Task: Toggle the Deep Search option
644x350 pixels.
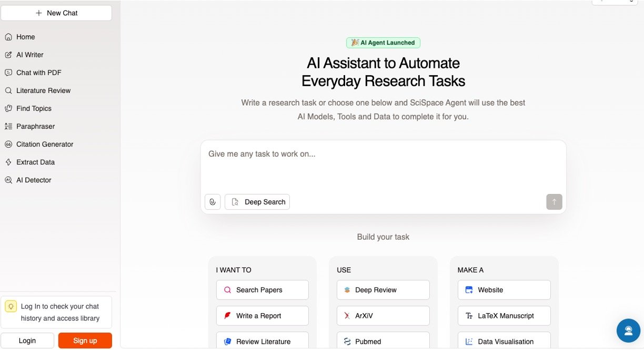Action: point(257,202)
